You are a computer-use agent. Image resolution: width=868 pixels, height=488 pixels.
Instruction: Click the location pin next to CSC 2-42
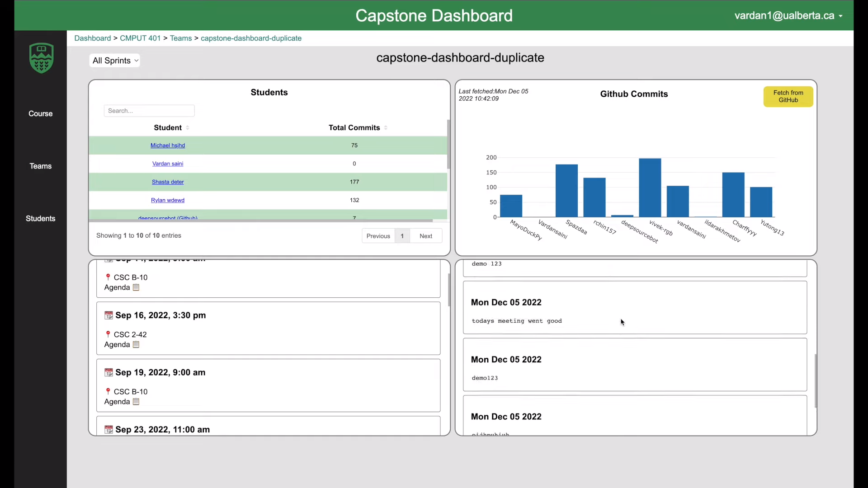click(108, 334)
